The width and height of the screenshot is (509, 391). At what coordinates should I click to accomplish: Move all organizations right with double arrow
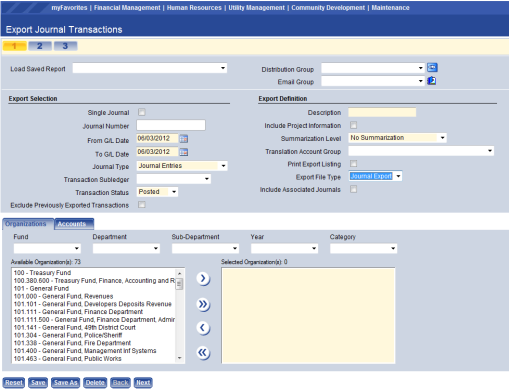point(203,304)
